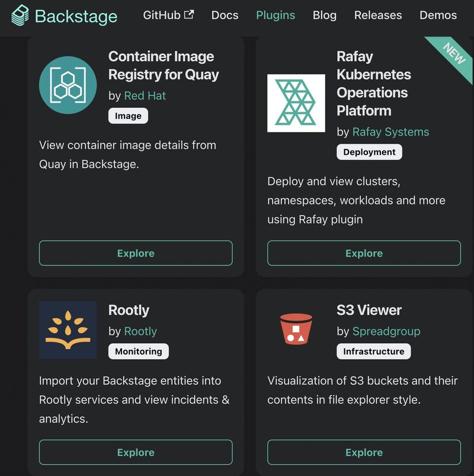Follow the Spreadgroup author link
The height and width of the screenshot is (476, 474).
coord(386,331)
